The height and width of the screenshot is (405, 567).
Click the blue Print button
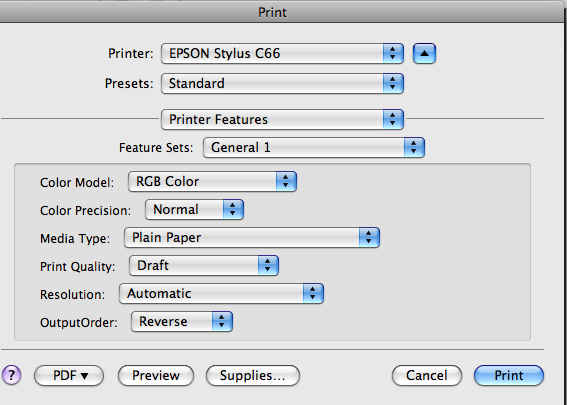coord(509,375)
